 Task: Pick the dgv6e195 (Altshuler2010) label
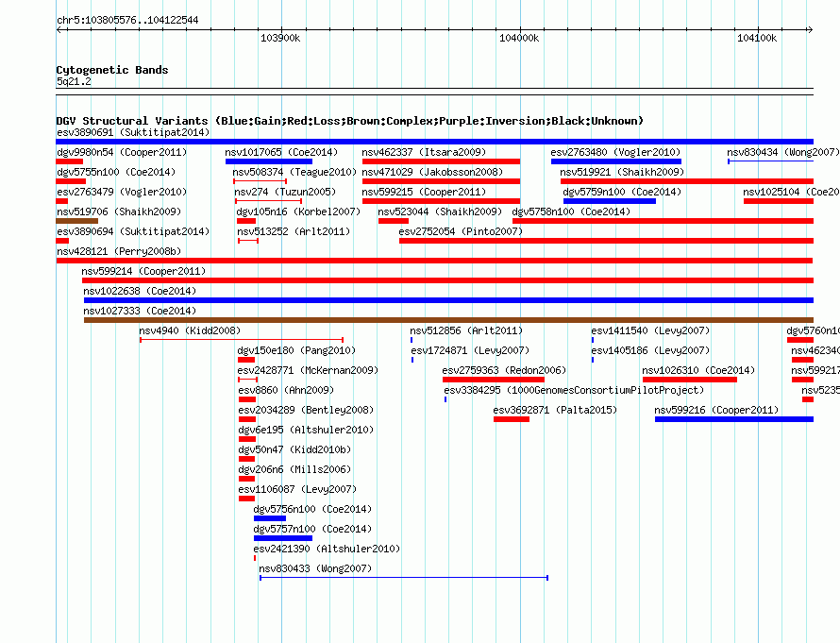point(306,430)
